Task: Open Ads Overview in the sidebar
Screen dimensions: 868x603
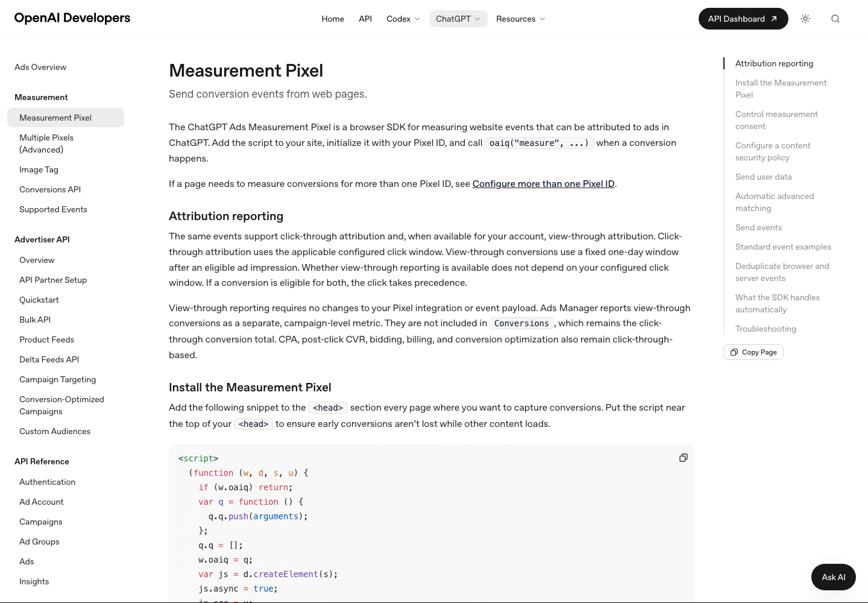Action: coord(40,67)
